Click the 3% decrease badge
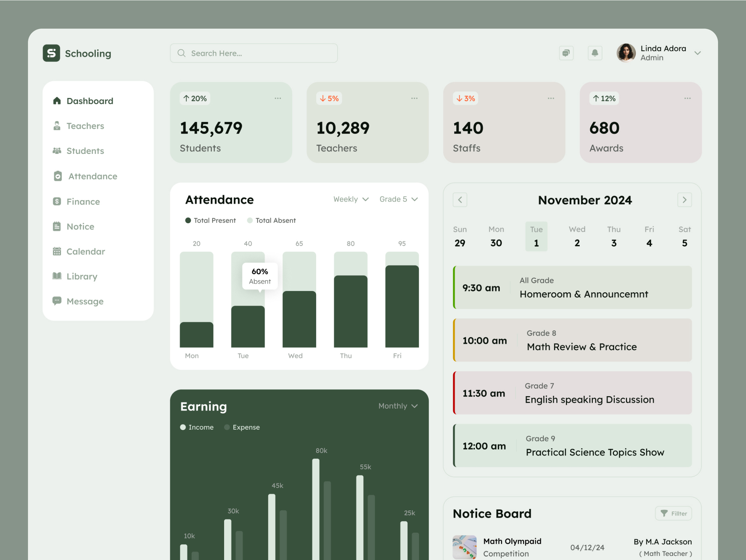This screenshot has height=560, width=746. pos(465,99)
